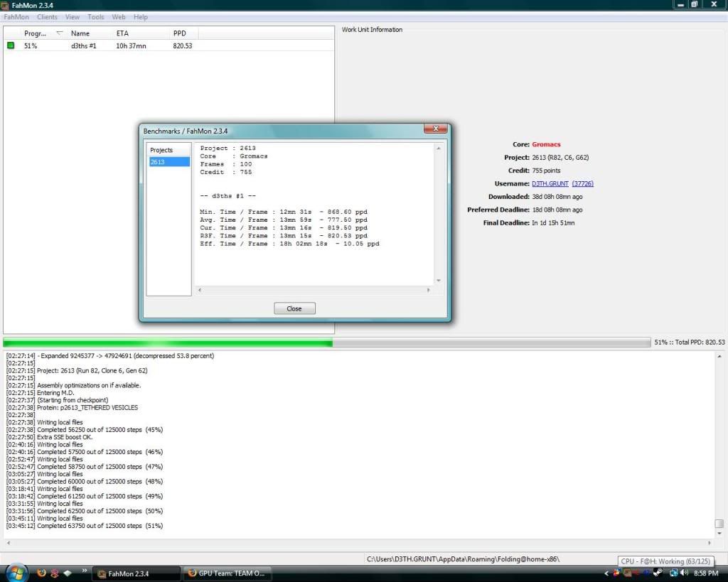
Task: Click the log line "Project: 2613 (Run 82, Clone 6, Gen 62)"
Action: pyautogui.click(x=92, y=370)
